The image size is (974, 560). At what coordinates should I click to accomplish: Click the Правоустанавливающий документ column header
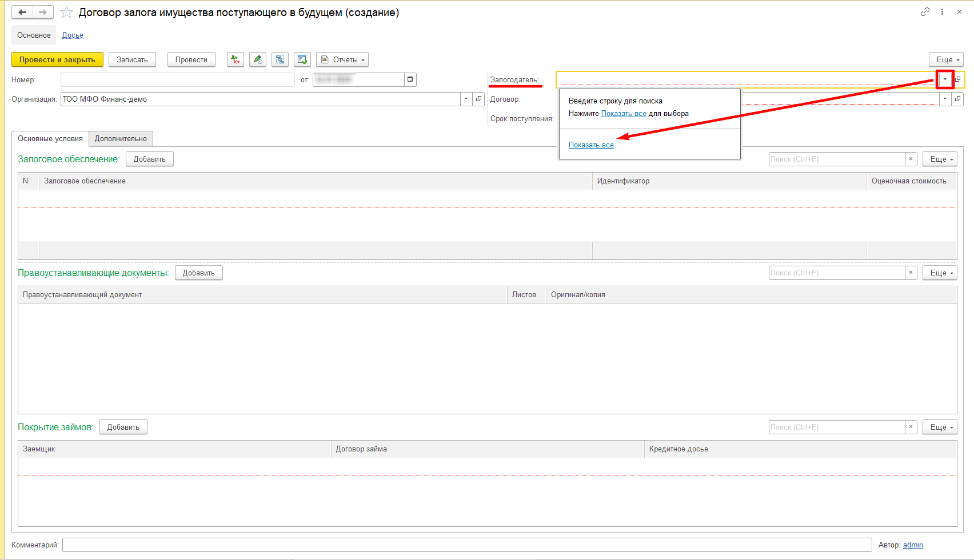tap(262, 295)
